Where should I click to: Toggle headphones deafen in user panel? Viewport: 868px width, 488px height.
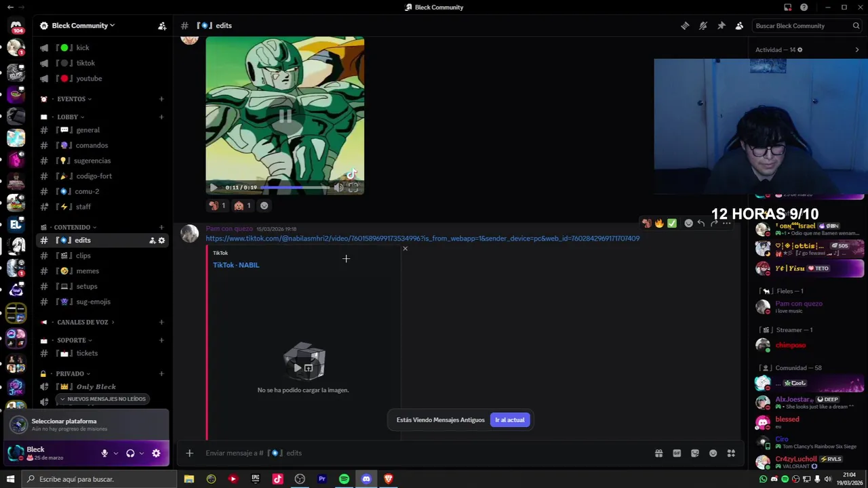coord(130,453)
